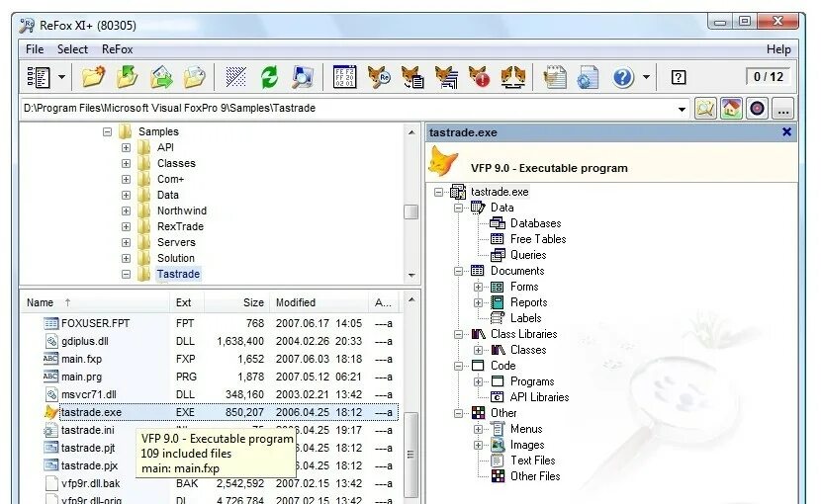Click the view list layout icon
Screen dimensions: 821x504
(39, 77)
